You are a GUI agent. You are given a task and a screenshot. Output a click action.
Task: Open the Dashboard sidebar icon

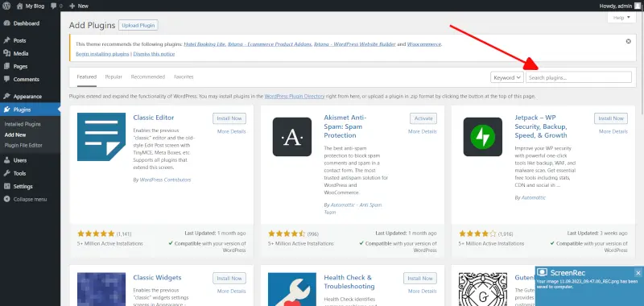(x=6, y=23)
